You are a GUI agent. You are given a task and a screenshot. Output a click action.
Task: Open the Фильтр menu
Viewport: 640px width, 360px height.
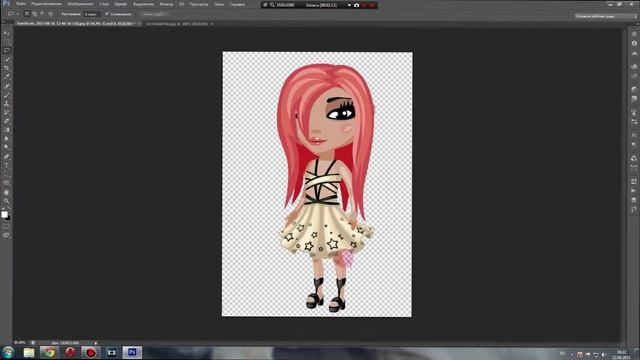point(166,4)
